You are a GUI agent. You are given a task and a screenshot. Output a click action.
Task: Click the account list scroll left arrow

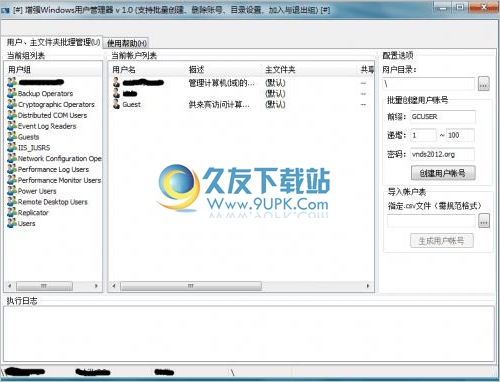114,286
